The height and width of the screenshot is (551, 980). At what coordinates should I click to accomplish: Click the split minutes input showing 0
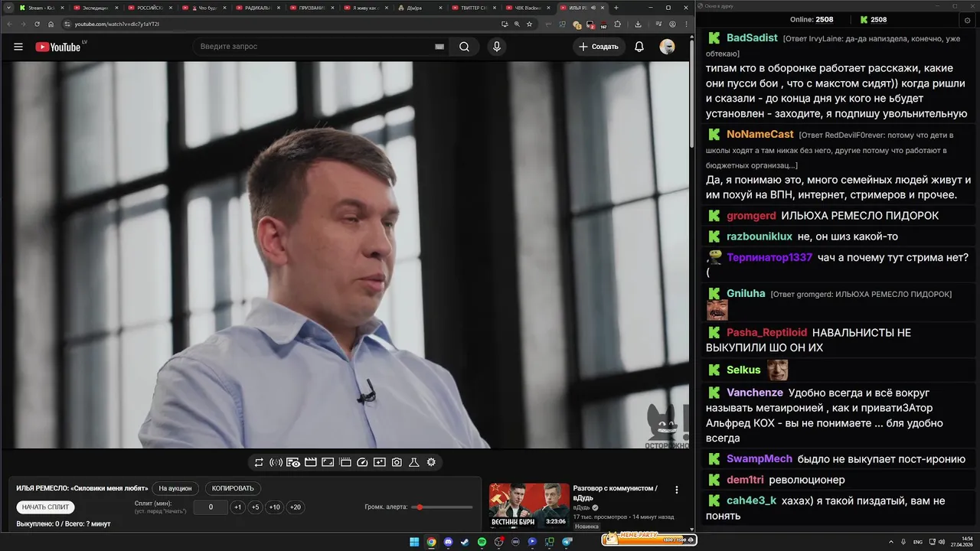211,507
